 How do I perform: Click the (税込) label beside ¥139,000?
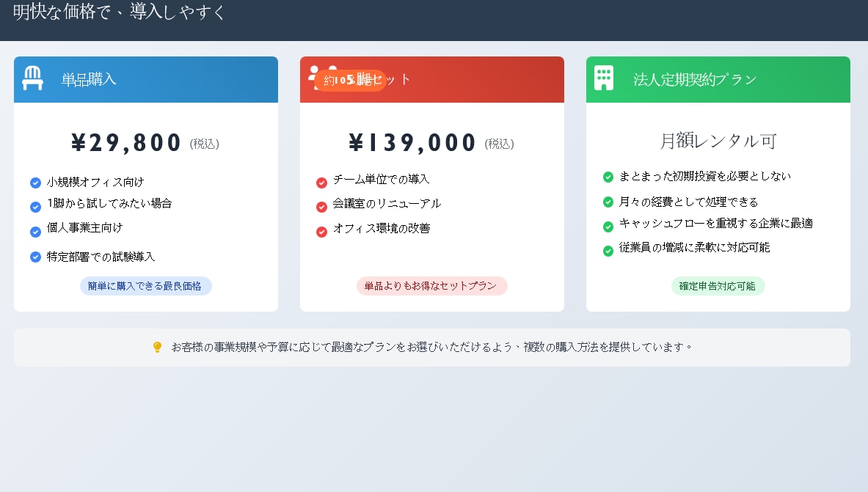coord(500,144)
